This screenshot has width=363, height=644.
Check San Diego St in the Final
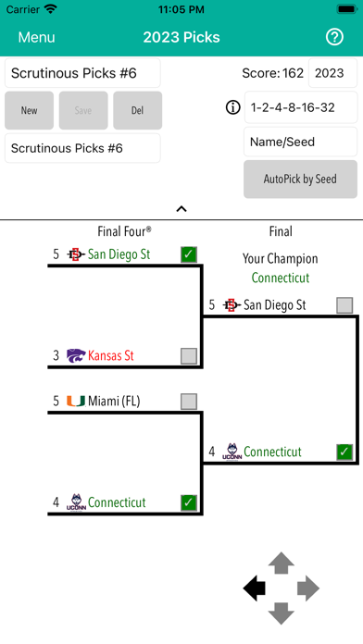point(344,305)
